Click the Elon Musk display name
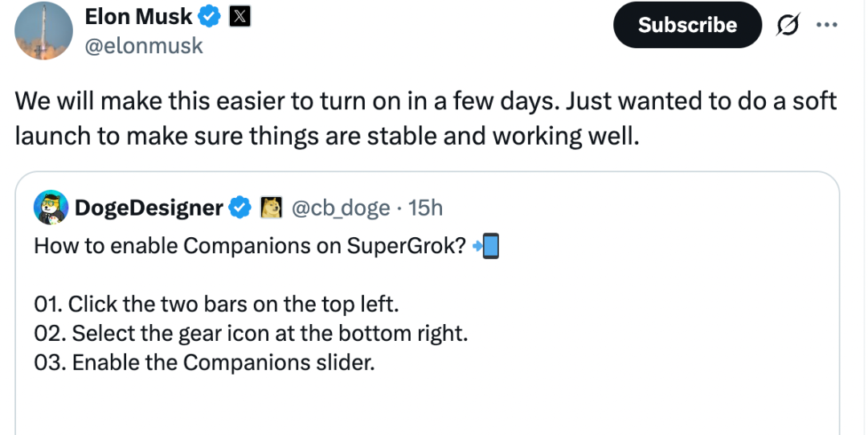The image size is (868, 435). (x=138, y=17)
